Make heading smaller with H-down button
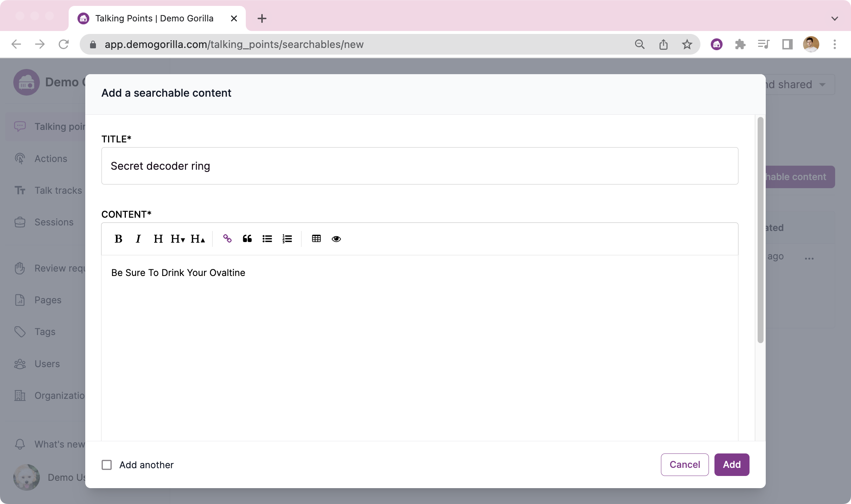 pos(178,239)
